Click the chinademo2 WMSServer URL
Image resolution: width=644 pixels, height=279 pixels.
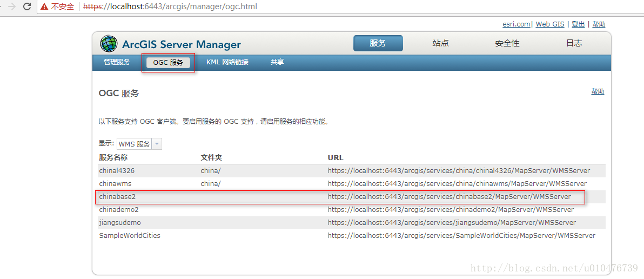[x=451, y=210]
